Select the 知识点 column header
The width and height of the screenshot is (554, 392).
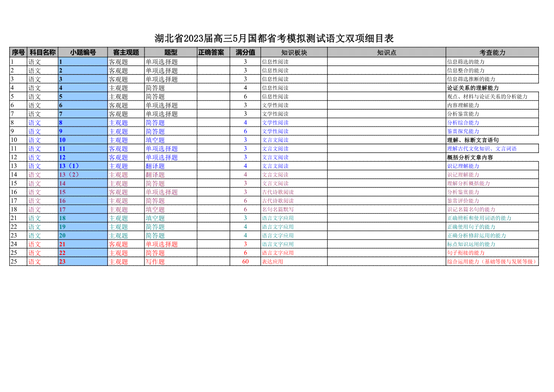pos(386,52)
